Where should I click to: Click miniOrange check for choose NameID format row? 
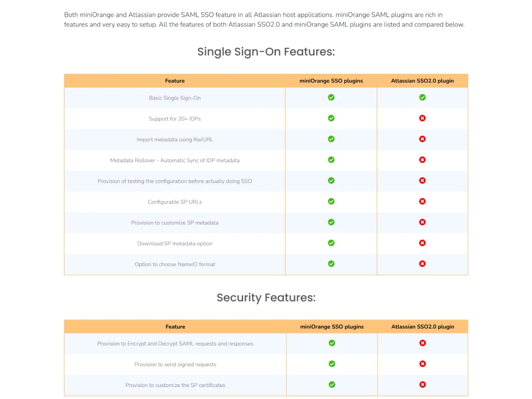tap(331, 263)
